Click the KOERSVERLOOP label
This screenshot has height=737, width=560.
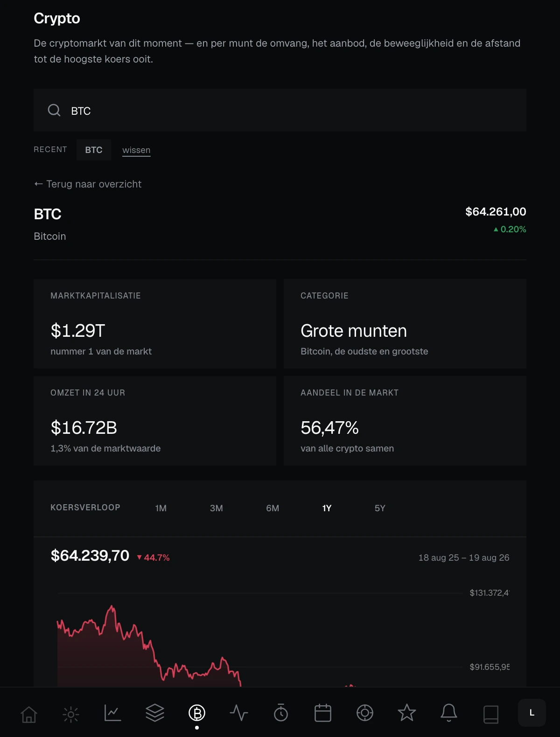click(x=85, y=508)
